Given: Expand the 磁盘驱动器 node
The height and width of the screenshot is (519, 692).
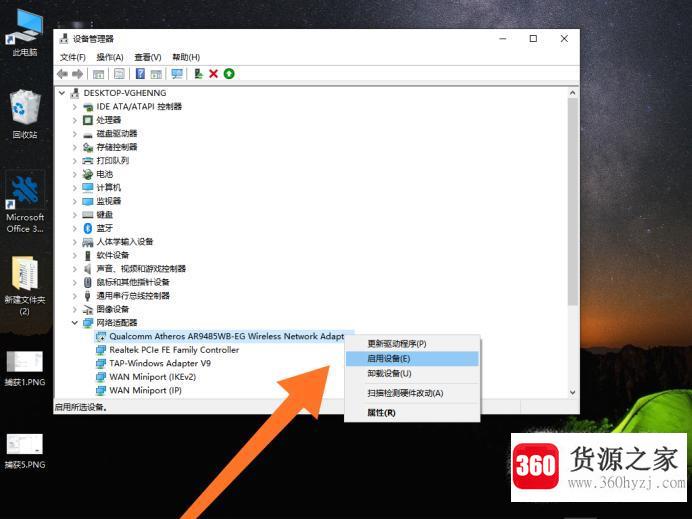Looking at the screenshot, I should point(75,134).
